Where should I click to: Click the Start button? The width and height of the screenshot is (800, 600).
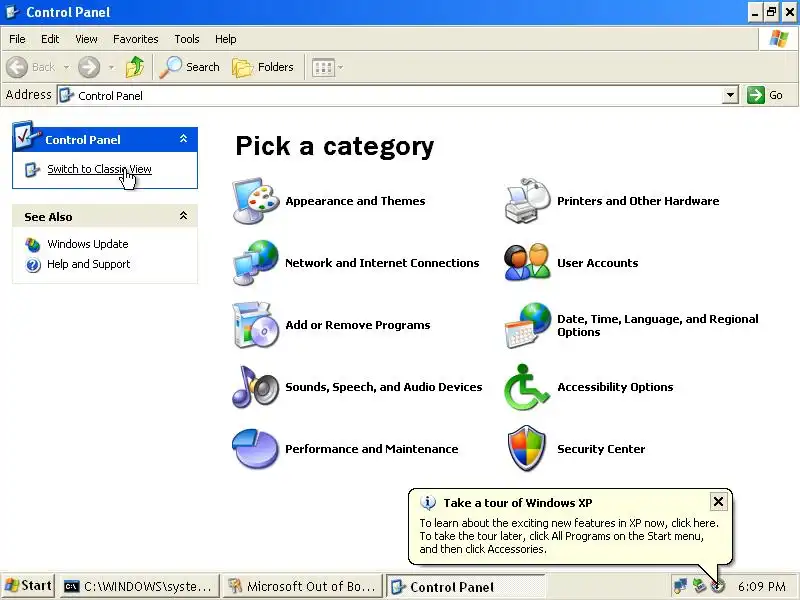click(28, 586)
